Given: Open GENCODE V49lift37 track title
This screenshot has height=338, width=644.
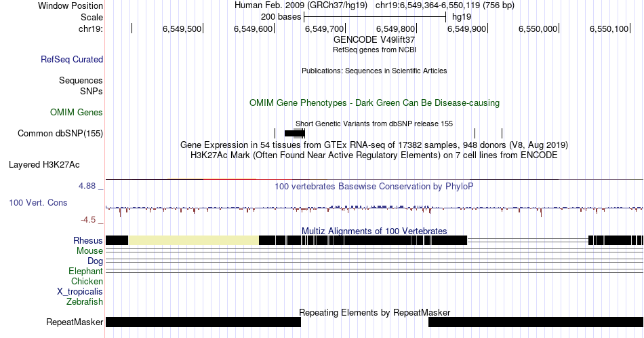Looking at the screenshot, I should [x=374, y=39].
